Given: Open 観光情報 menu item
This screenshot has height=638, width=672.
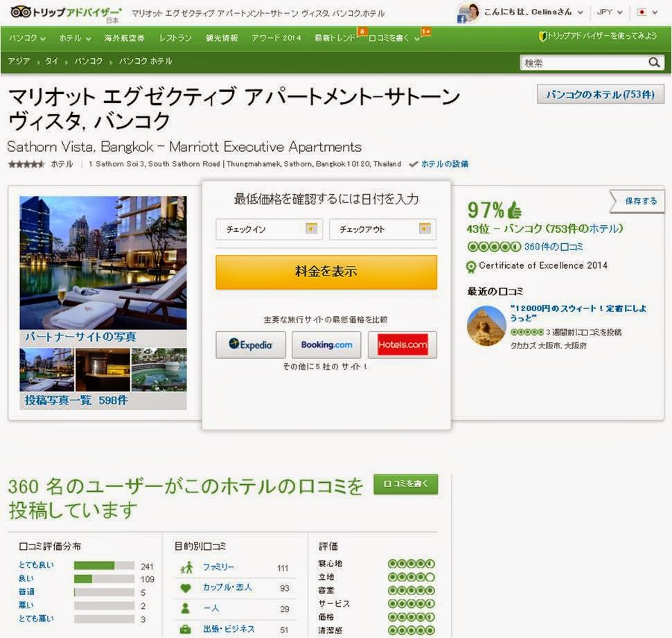Looking at the screenshot, I should pos(222,38).
